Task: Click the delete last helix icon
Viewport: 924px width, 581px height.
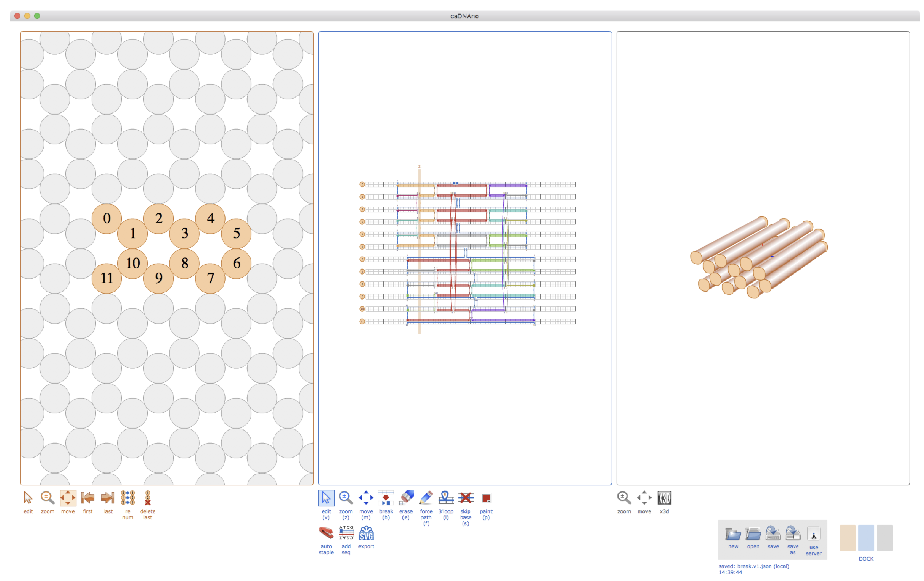Action: point(148,498)
